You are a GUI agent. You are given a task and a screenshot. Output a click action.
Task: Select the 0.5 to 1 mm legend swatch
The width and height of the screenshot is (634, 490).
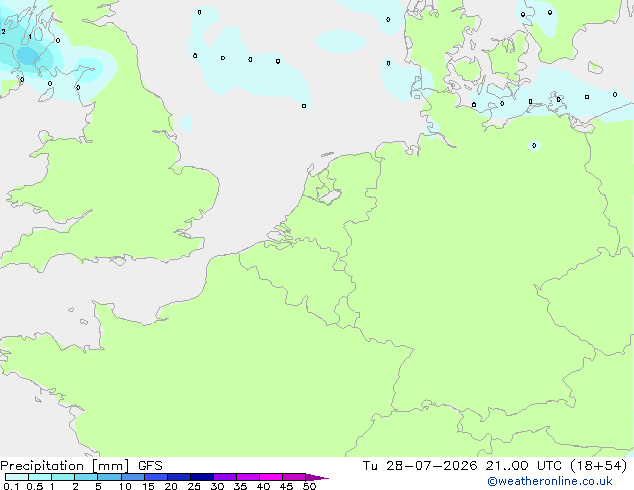[40, 477]
